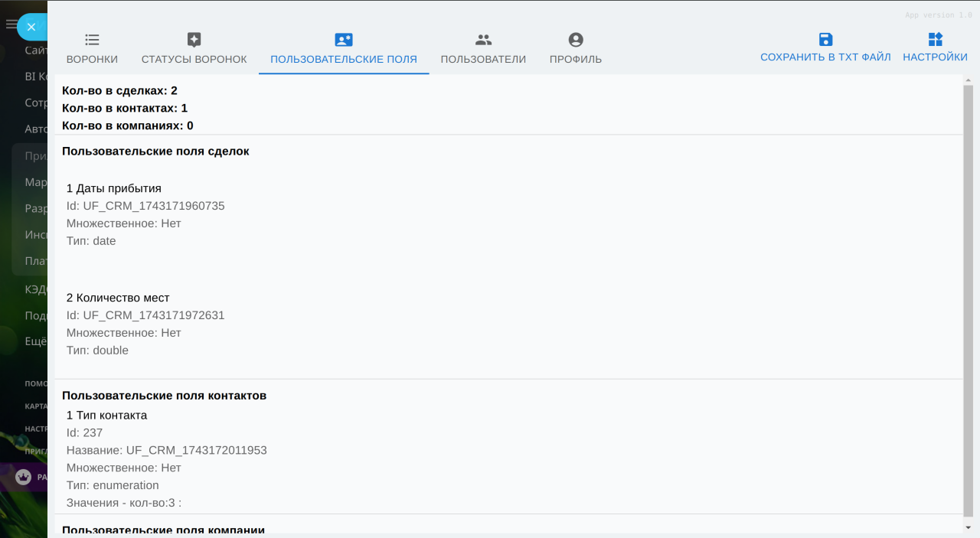Click 'Тип: date' text

point(91,241)
